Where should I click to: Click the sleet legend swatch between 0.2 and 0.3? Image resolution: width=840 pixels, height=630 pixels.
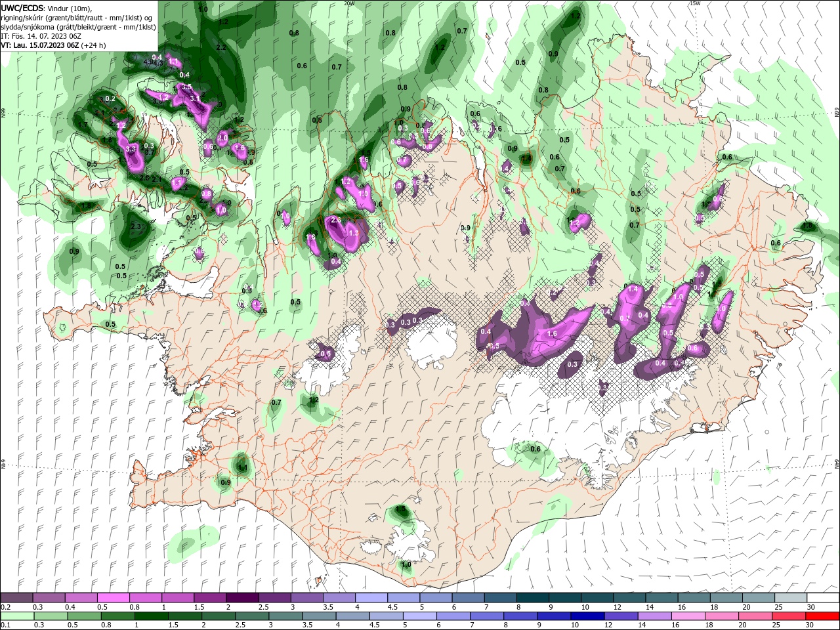[x=16, y=598]
